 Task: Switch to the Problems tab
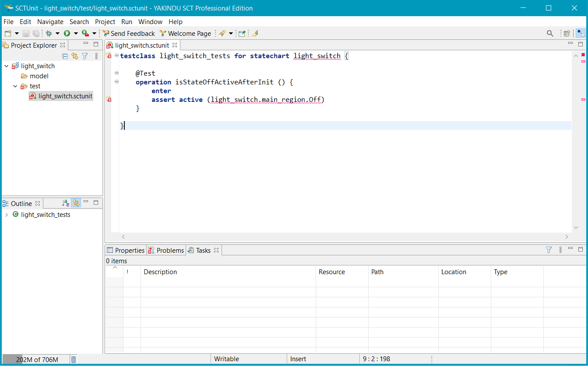click(x=170, y=250)
